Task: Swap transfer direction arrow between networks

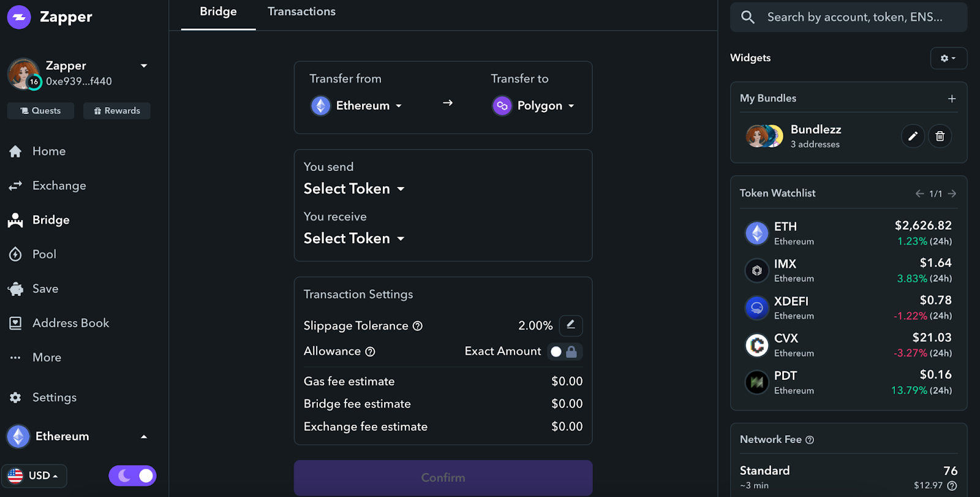Action: 448,103
